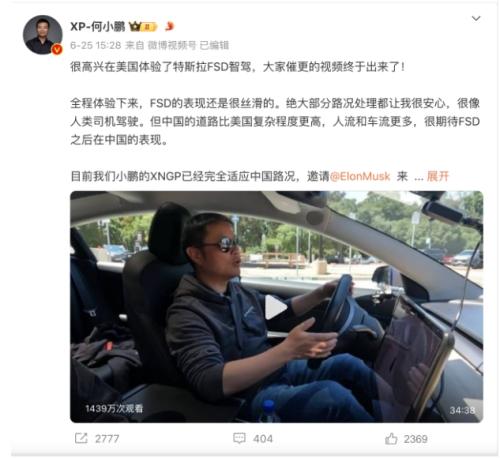Like the post with thumbs-up icon

click(x=391, y=439)
